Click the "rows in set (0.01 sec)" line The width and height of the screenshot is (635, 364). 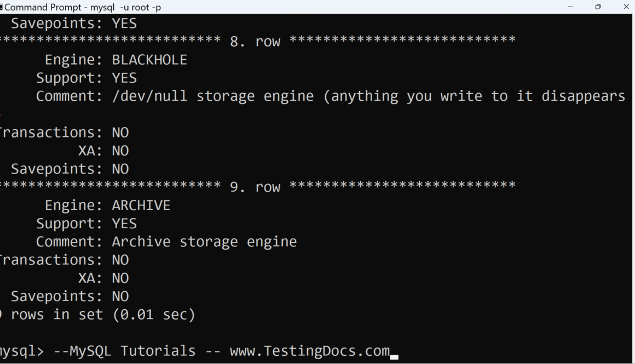click(x=102, y=315)
